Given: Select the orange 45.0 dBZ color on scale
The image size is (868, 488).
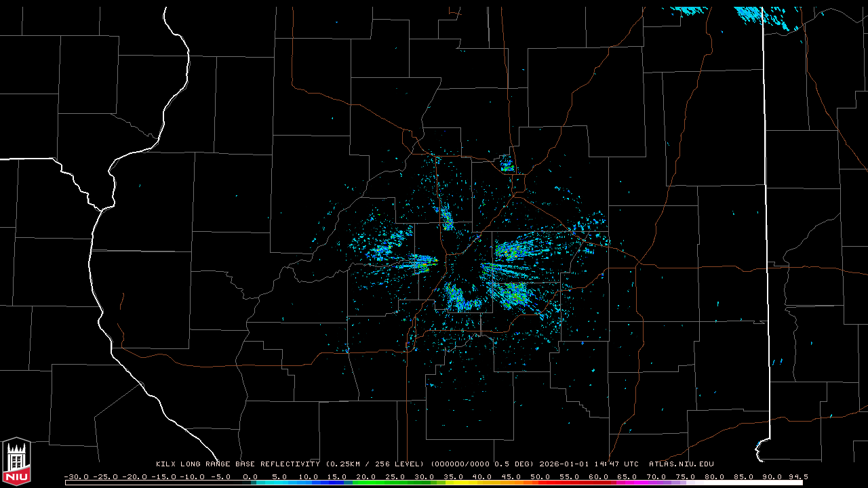Looking at the screenshot, I should [x=511, y=483].
